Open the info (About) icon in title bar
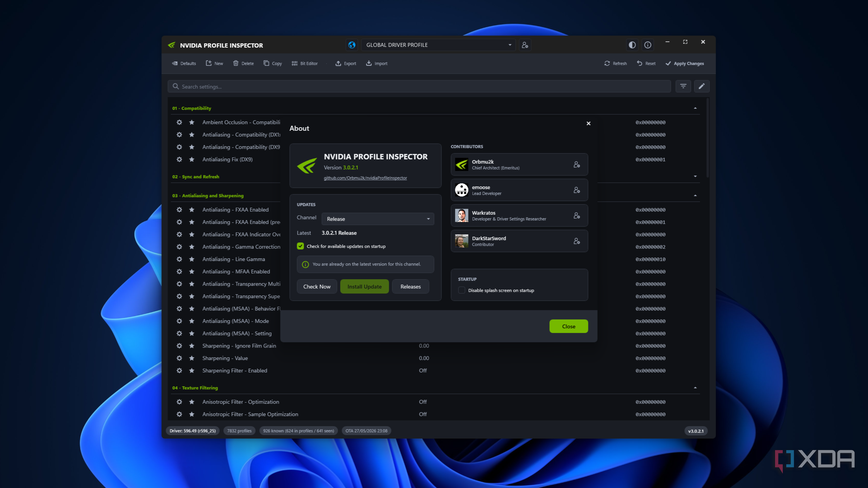Viewport: 868px width, 488px height. [x=648, y=45]
